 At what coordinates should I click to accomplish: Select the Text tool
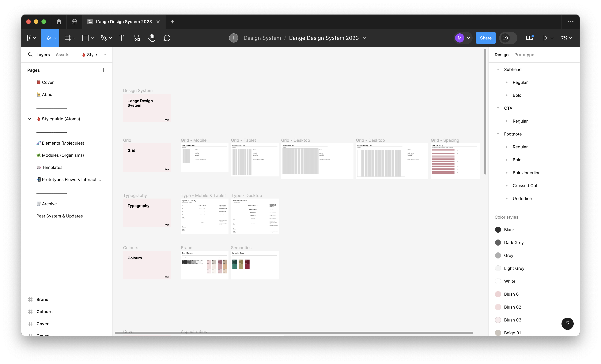pos(121,38)
